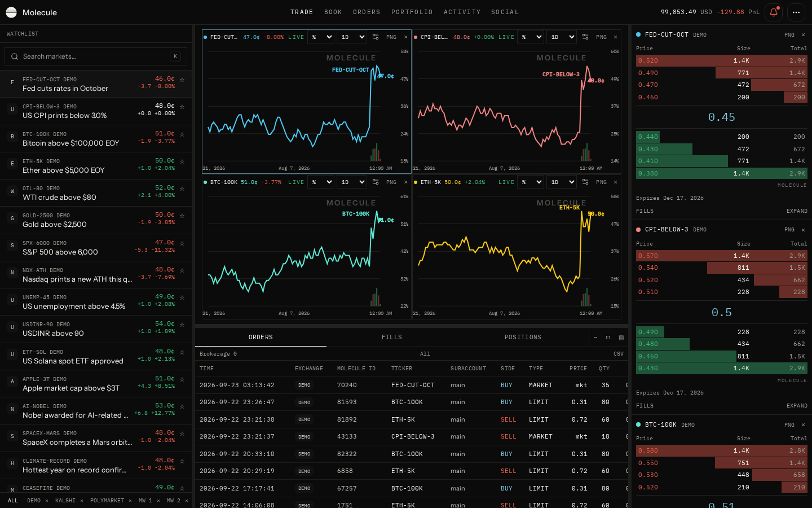Image resolution: width=812 pixels, height=508 pixels.
Task: Select the ALL watchlist filter tab
Action: point(13,501)
